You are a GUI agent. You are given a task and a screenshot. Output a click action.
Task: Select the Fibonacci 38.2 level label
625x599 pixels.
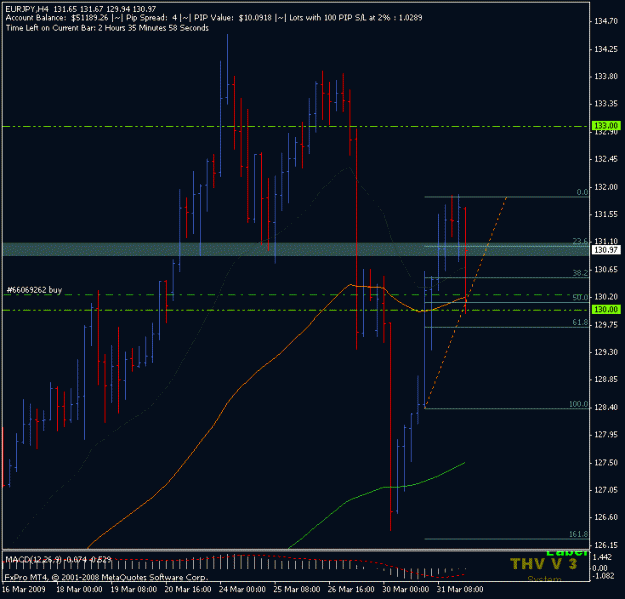[x=580, y=273]
